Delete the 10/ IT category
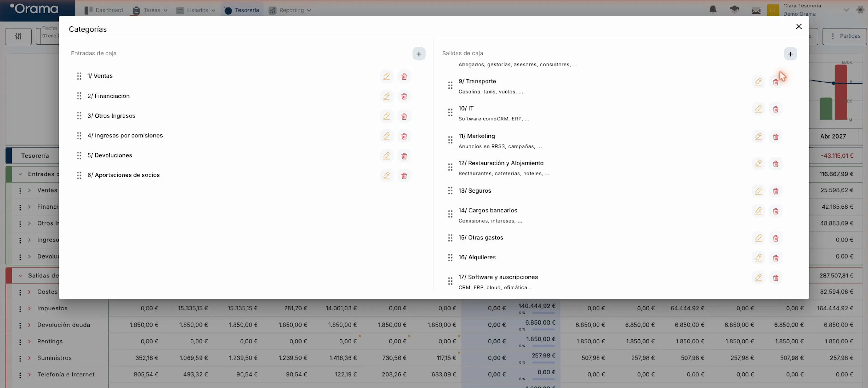 [776, 109]
